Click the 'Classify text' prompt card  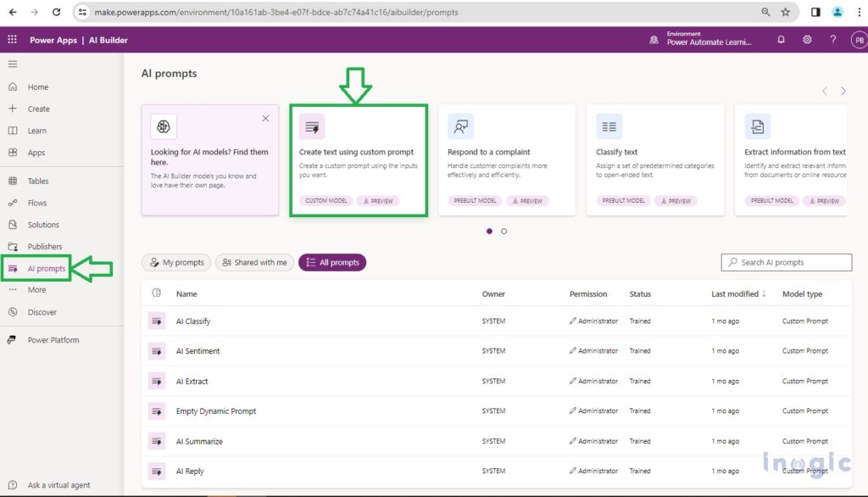[x=654, y=159]
